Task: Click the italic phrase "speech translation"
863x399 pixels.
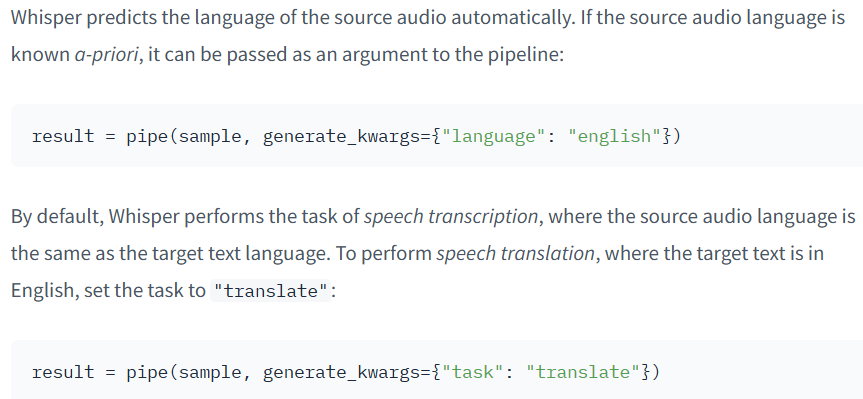Action: click(515, 253)
